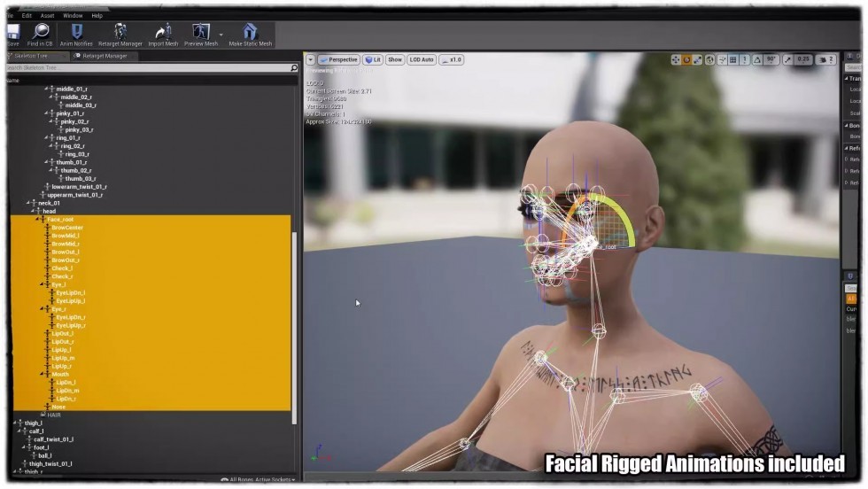Click the x1.0 playback speed button
Viewport: 868px width, 489px height.
(452, 60)
